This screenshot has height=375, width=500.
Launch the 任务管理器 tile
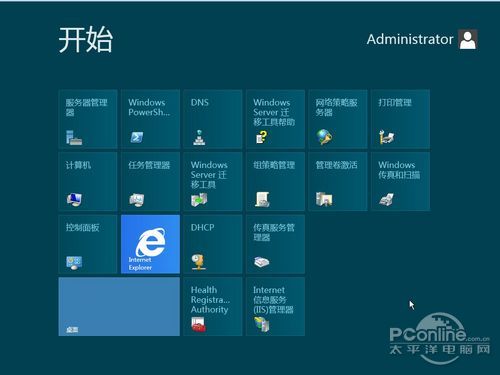coord(150,181)
